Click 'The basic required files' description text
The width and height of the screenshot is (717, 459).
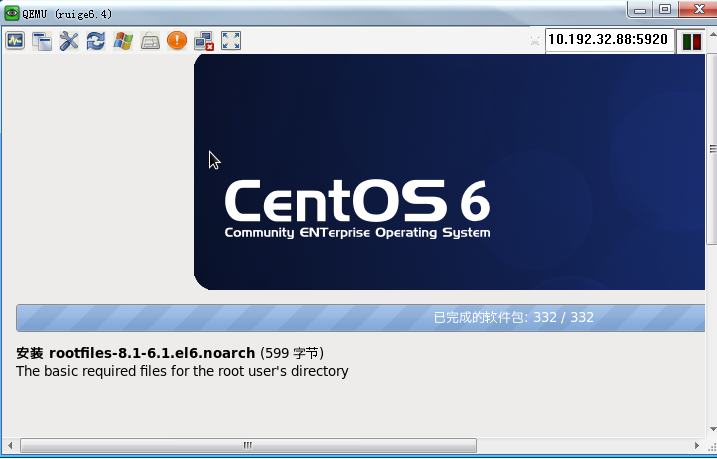pos(182,371)
